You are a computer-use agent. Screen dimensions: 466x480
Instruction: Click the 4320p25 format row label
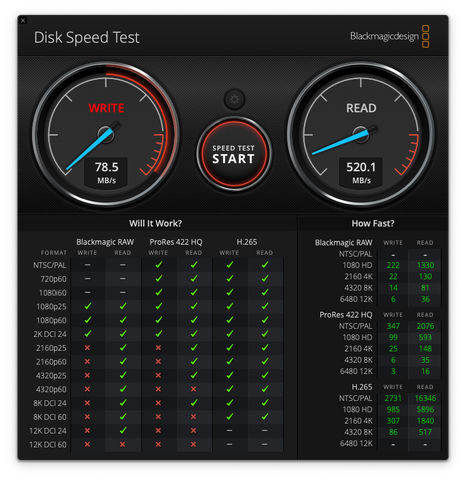coord(51,376)
